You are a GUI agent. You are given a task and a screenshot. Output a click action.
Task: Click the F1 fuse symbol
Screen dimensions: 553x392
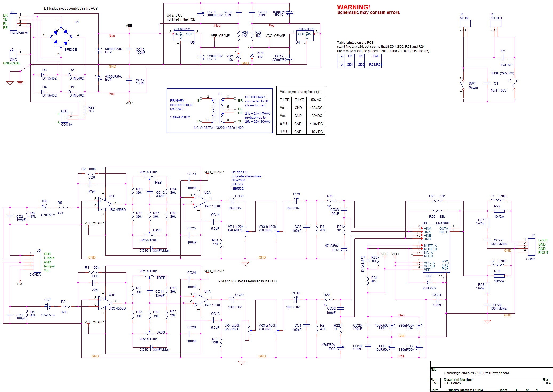[x=514, y=83]
